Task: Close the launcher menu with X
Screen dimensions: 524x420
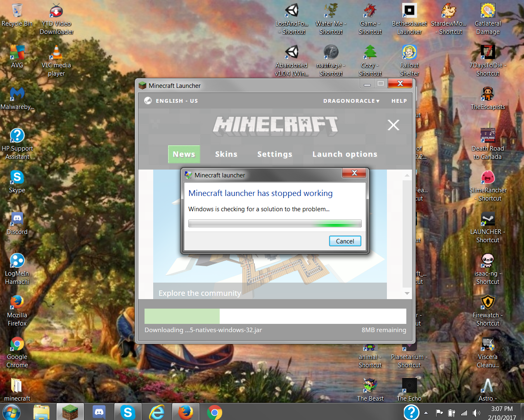Action: [394, 125]
